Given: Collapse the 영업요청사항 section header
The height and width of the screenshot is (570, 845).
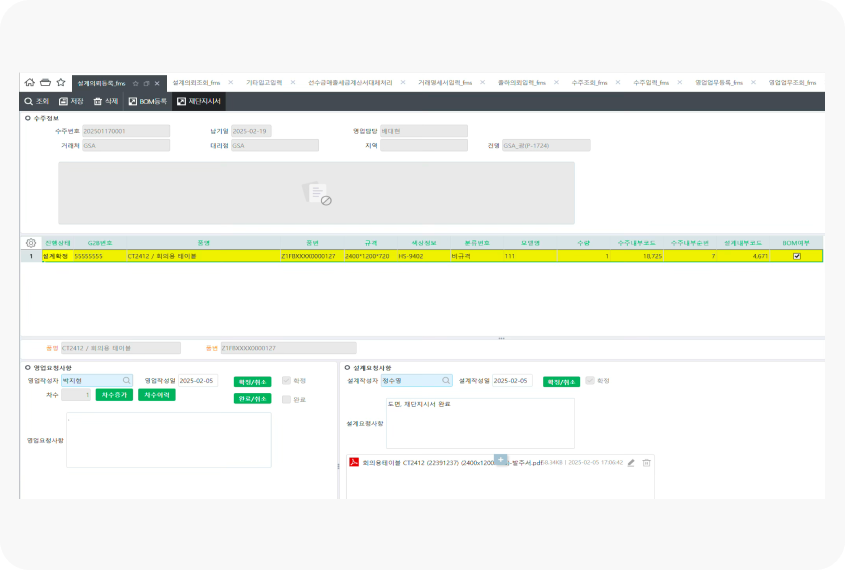Looking at the screenshot, I should tap(28, 367).
